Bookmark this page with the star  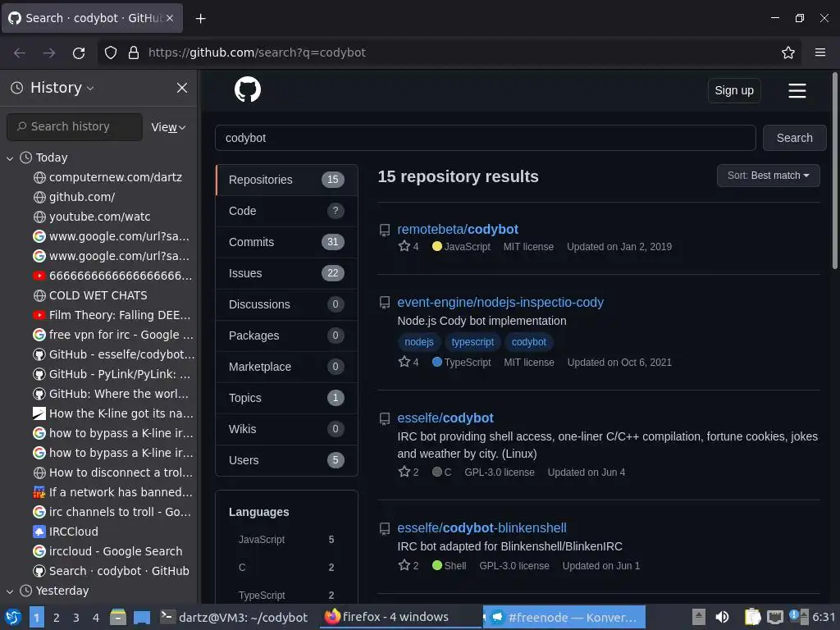787,52
